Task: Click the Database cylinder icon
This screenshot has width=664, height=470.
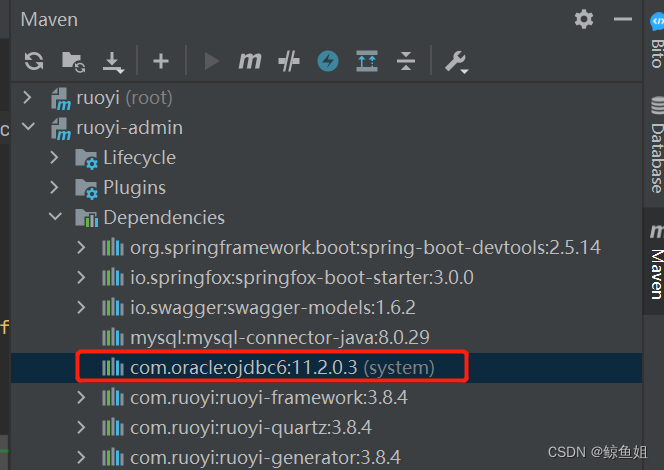Action: pyautogui.click(x=657, y=105)
